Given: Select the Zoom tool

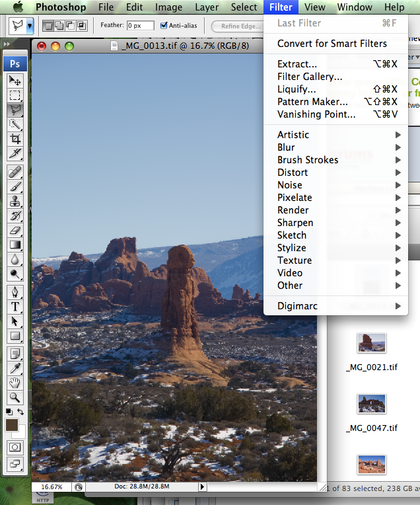Looking at the screenshot, I should tap(15, 398).
